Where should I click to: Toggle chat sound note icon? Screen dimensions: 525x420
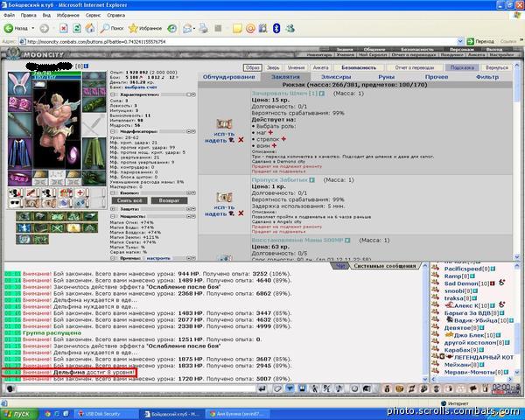point(339,388)
